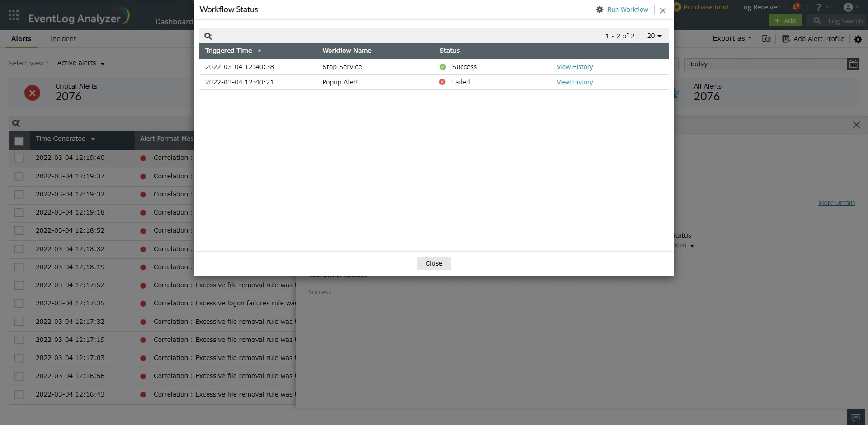Click red severity dot for 12:16:56 alert
This screenshot has width=868, height=425.
143,376
